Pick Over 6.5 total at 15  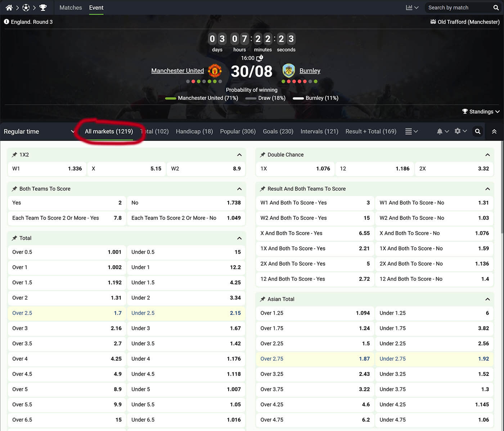point(67,420)
